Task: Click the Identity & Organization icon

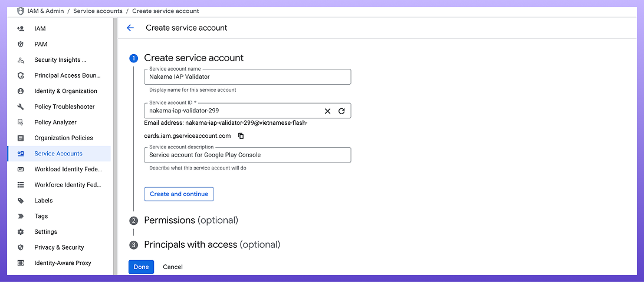Action: 21,91
